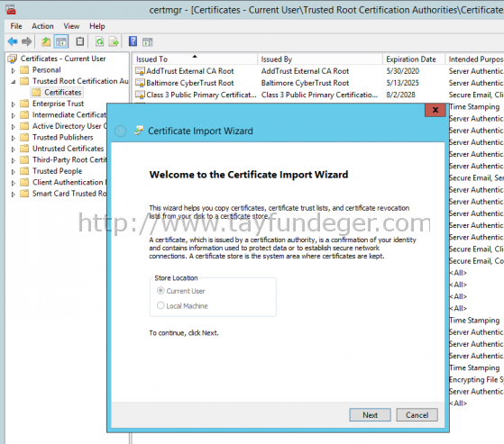The height and width of the screenshot is (444, 504).
Task: Click the Export List toolbar icon
Action: [x=114, y=41]
